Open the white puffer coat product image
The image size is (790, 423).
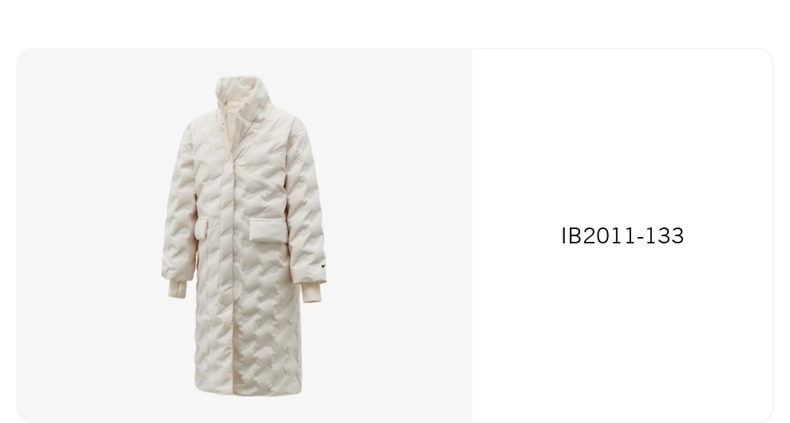[244, 236]
